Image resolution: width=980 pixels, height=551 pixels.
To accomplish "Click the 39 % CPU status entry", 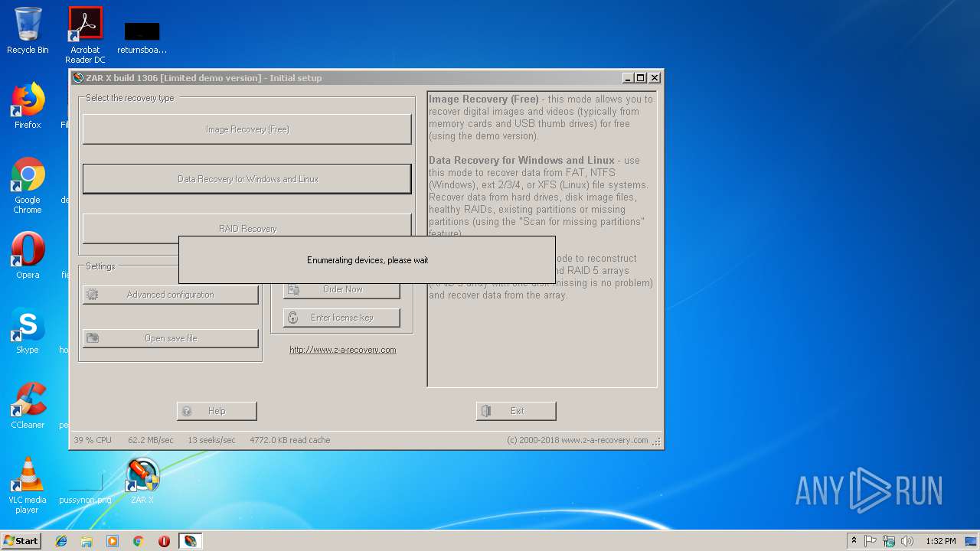I will coord(93,440).
